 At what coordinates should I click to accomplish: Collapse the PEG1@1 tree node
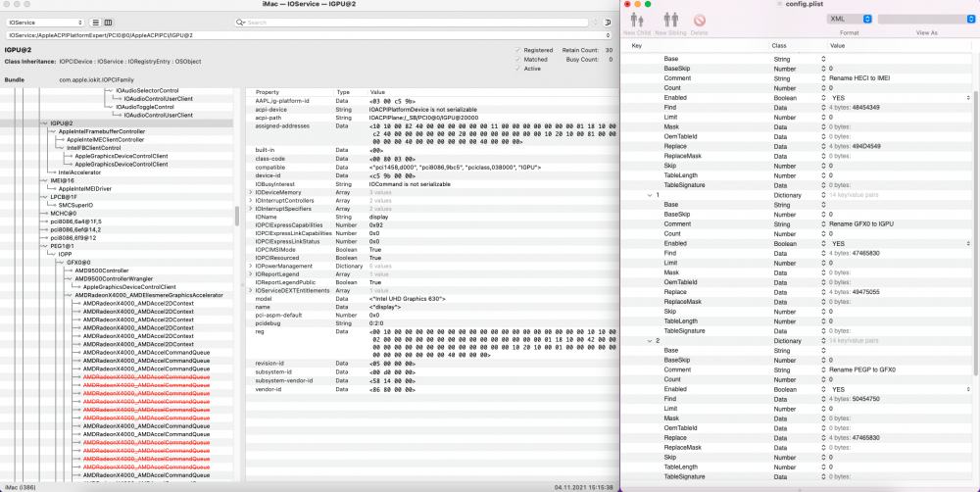(x=44, y=246)
